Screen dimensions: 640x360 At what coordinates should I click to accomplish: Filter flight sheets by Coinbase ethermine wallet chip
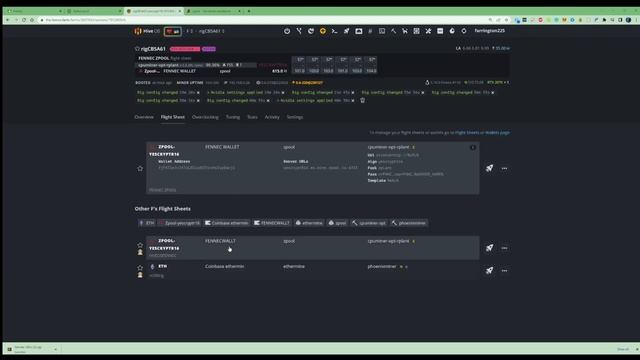(227, 223)
